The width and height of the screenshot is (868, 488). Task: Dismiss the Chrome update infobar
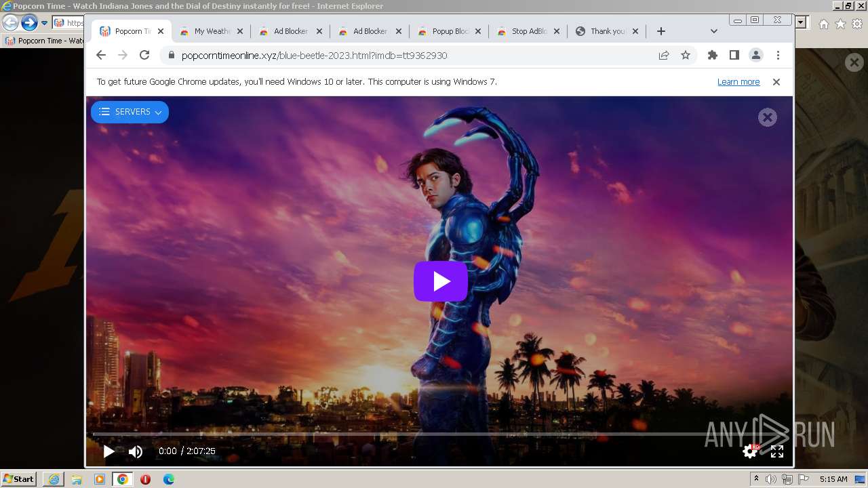coord(776,82)
